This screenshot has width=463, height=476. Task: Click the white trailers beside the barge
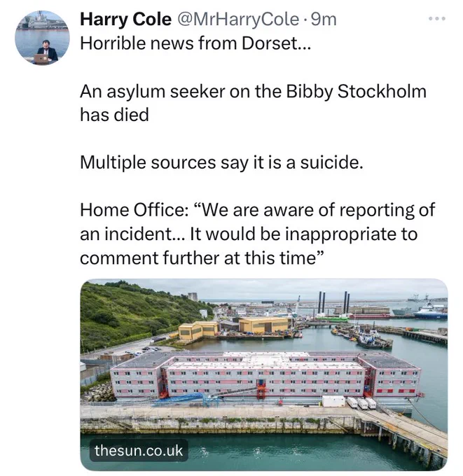[x=361, y=402]
